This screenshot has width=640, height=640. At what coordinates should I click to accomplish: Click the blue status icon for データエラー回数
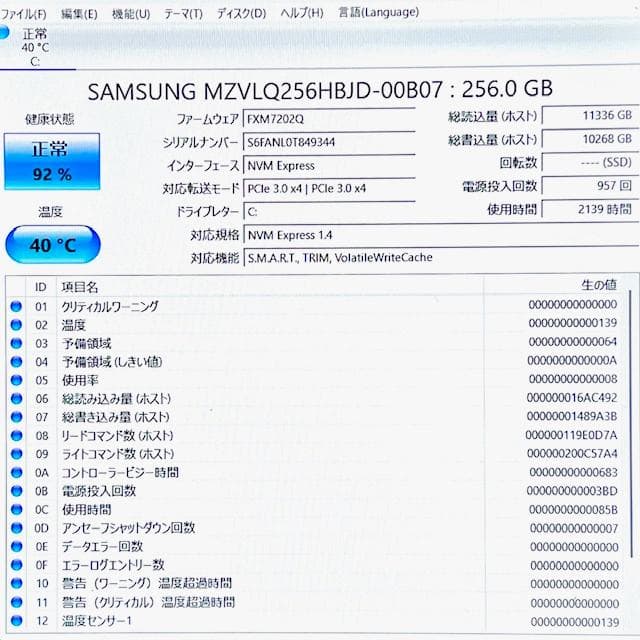(x=16, y=546)
